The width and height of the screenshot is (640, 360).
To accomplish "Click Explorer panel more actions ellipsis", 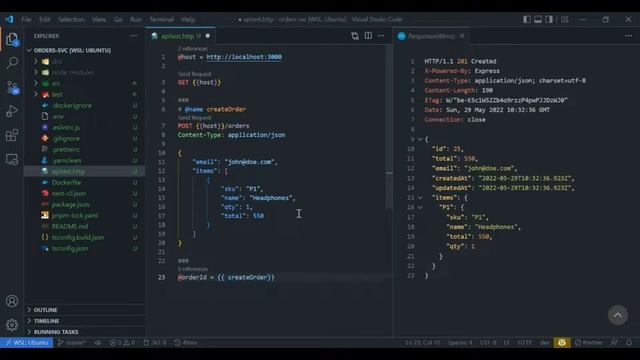I will click(134, 36).
